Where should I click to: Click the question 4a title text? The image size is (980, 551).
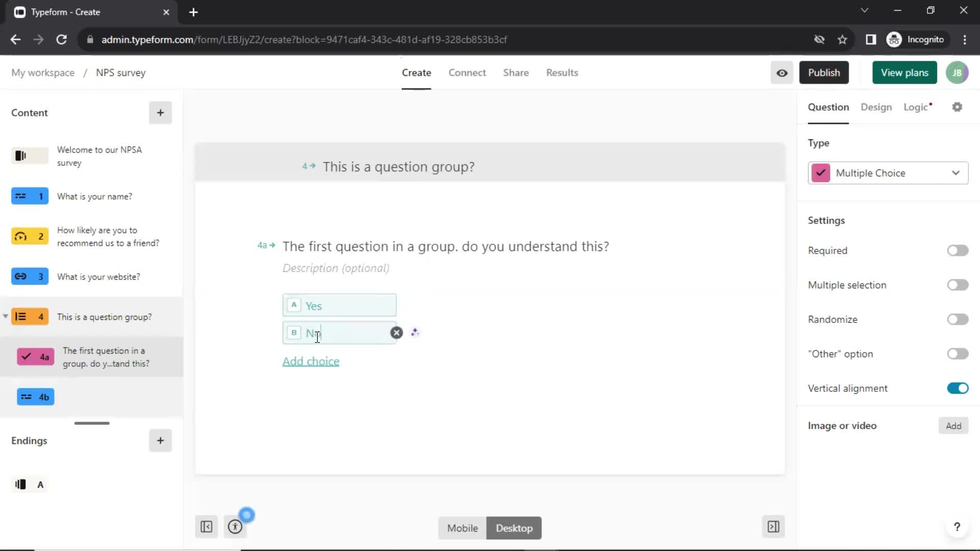[x=446, y=246]
